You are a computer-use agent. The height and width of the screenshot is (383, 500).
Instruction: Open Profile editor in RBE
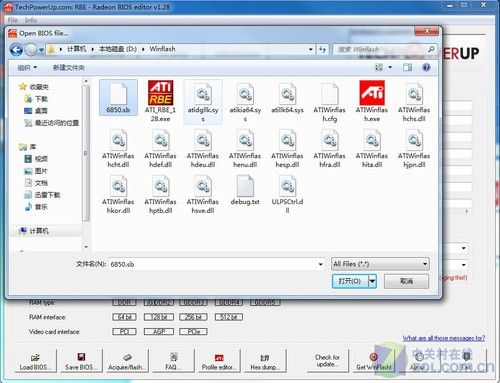218,361
